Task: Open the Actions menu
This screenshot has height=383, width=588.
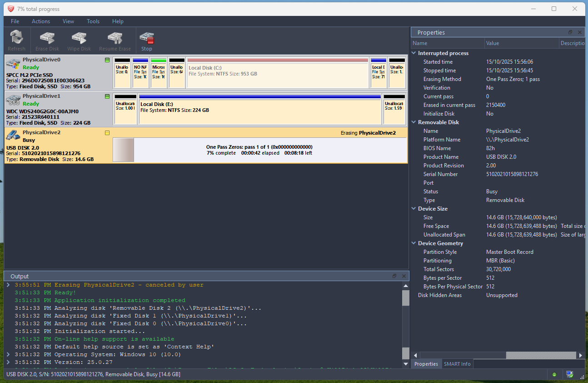Action: [40, 21]
